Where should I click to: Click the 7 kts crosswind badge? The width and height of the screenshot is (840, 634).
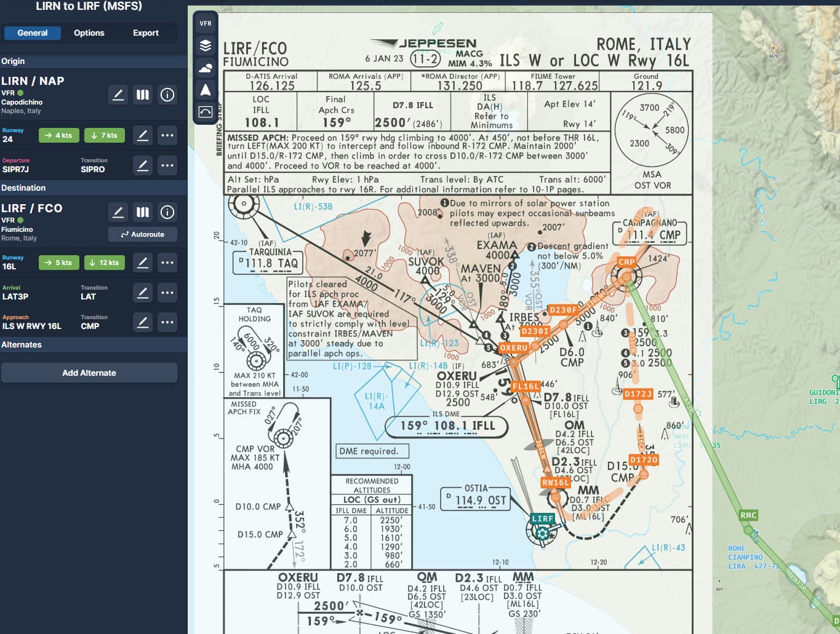(x=105, y=135)
